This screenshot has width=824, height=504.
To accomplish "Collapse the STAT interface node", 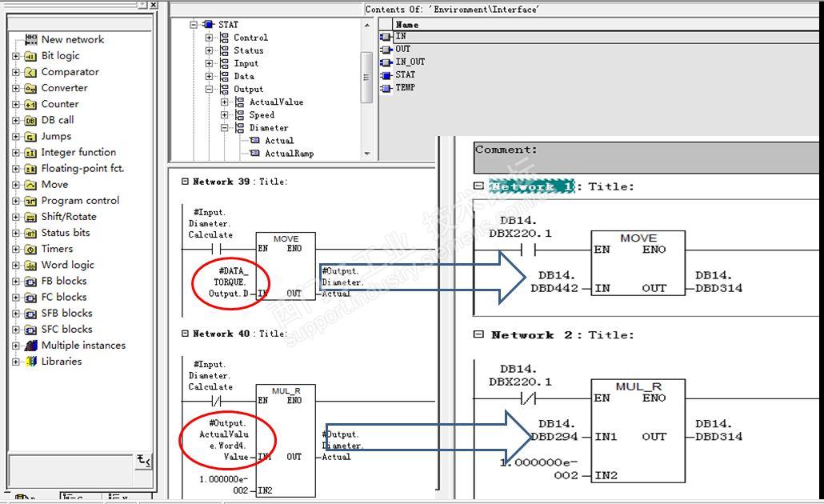I will pos(194,25).
